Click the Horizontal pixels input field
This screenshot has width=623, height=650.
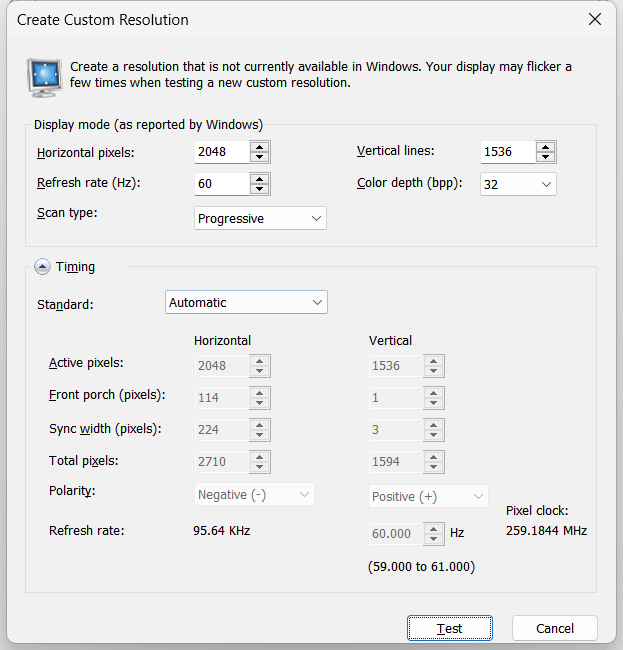tap(221, 152)
